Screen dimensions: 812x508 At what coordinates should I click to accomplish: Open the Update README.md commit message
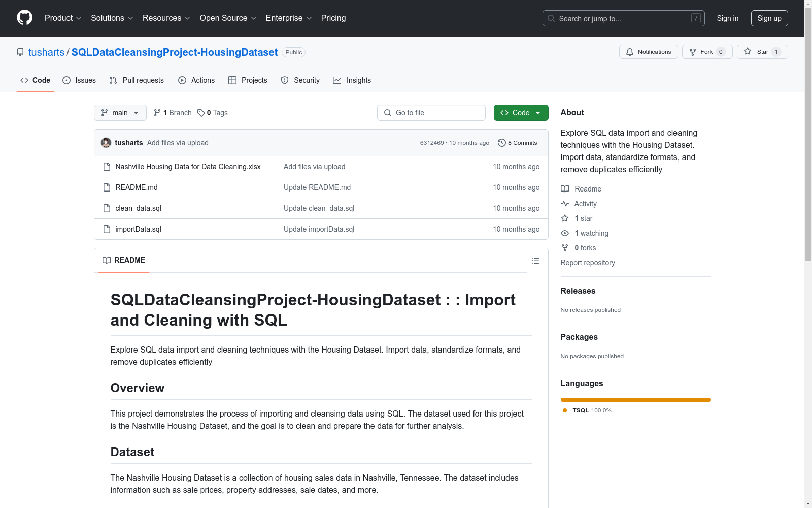tap(317, 187)
